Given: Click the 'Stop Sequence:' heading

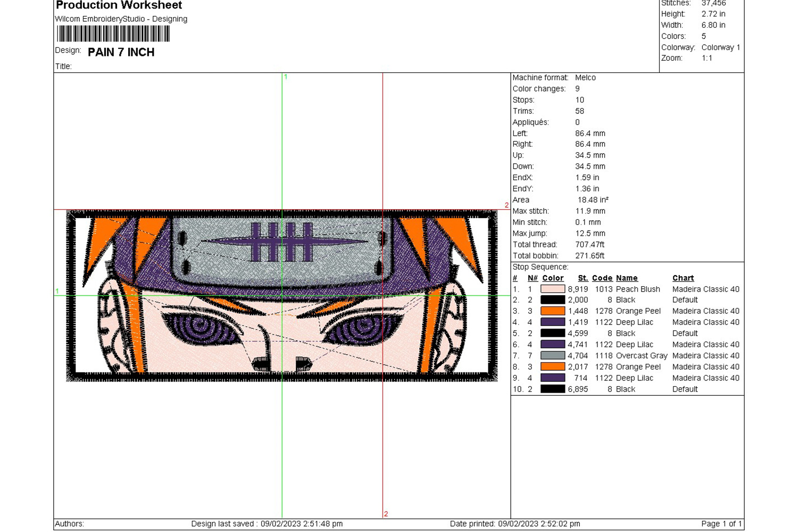Looking at the screenshot, I should (x=540, y=267).
